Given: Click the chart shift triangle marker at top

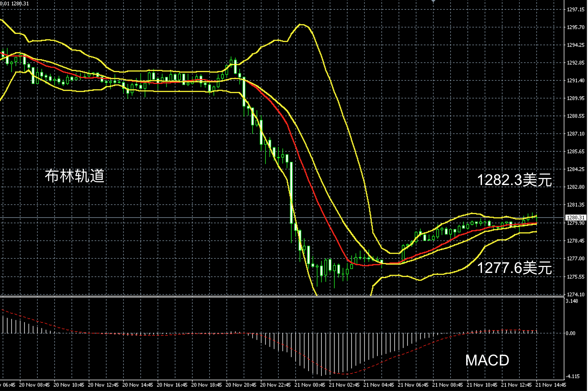Looking at the screenshot, I should pos(433,1).
